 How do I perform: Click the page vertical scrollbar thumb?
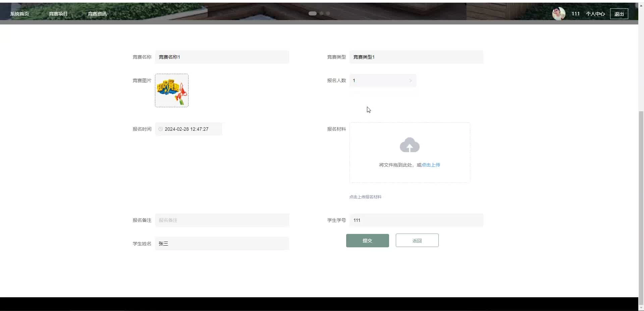tap(641, 208)
